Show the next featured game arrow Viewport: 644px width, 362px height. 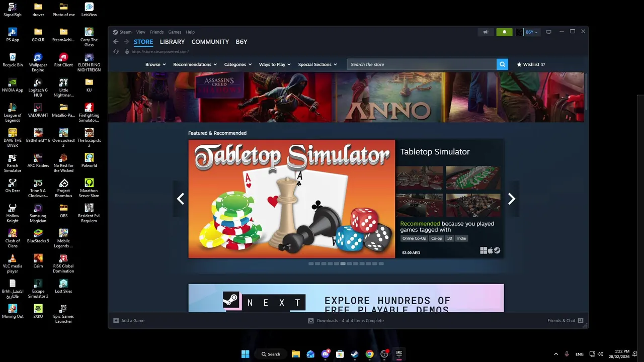point(511,199)
